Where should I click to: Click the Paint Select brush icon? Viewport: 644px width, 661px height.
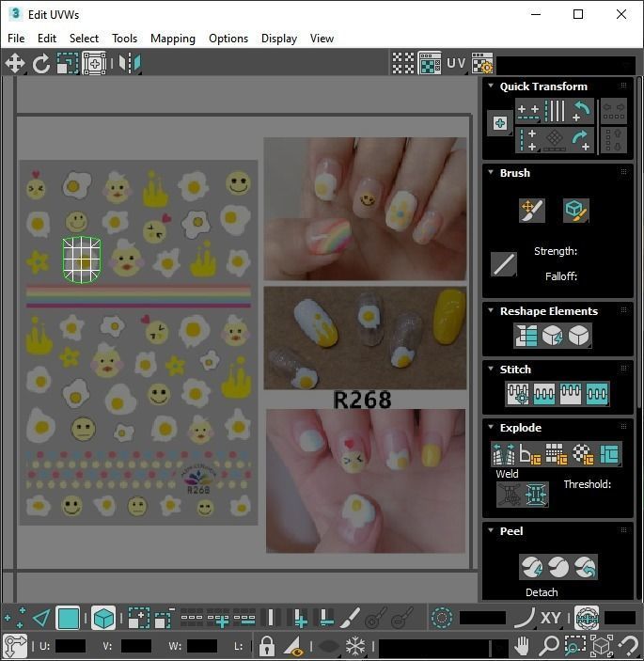coord(349,619)
